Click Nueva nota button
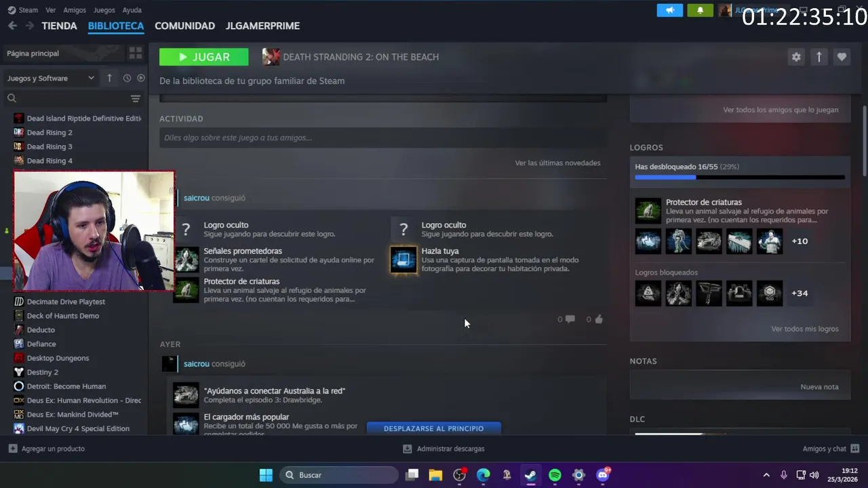This screenshot has width=868, height=488. 819,387
